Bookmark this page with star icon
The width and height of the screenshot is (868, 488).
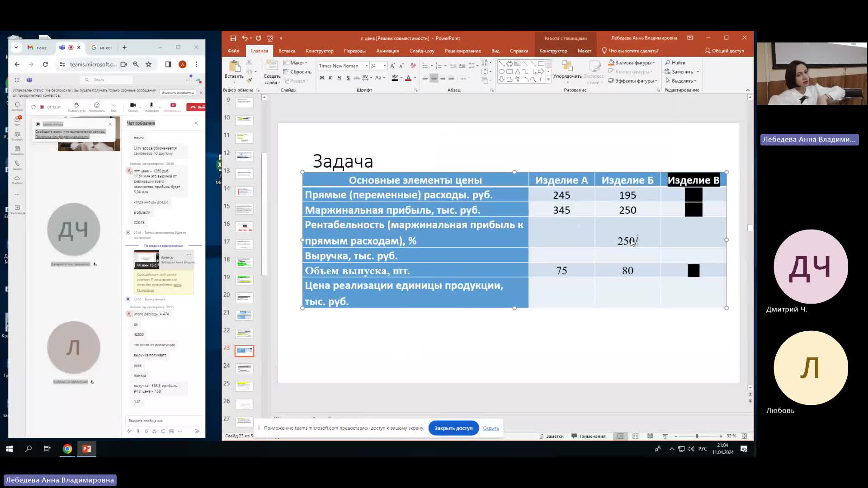[148, 65]
